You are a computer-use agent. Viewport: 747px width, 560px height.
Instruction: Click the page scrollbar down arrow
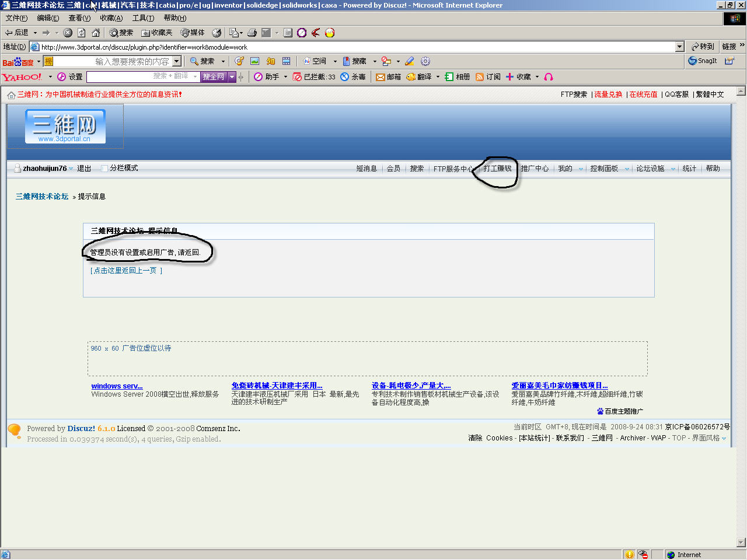coord(741,542)
